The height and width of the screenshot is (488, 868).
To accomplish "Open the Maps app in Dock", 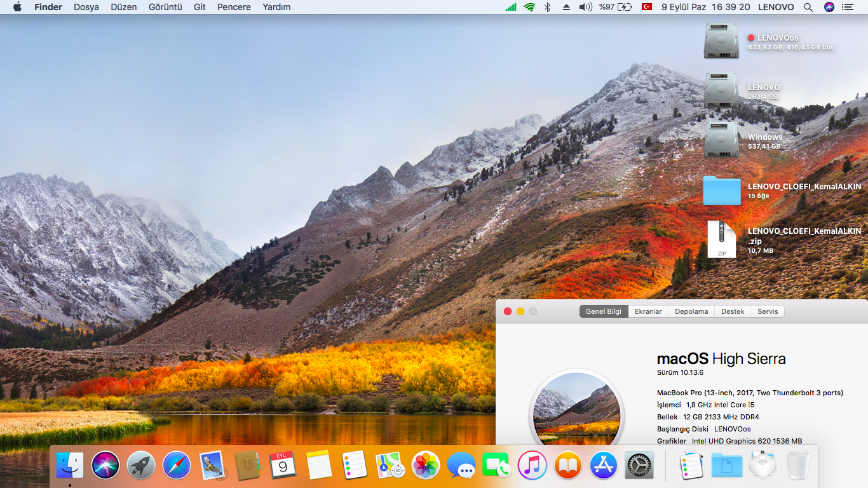I will coord(390,466).
